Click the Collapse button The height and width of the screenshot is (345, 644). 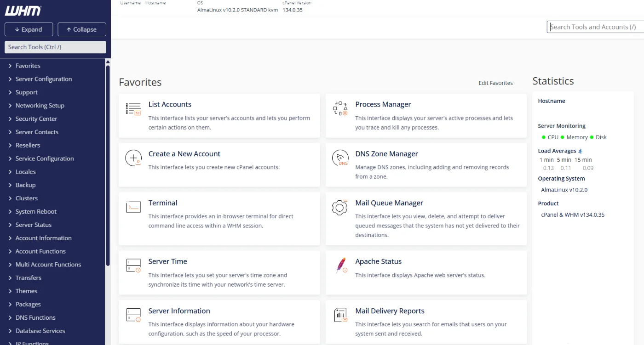point(82,29)
